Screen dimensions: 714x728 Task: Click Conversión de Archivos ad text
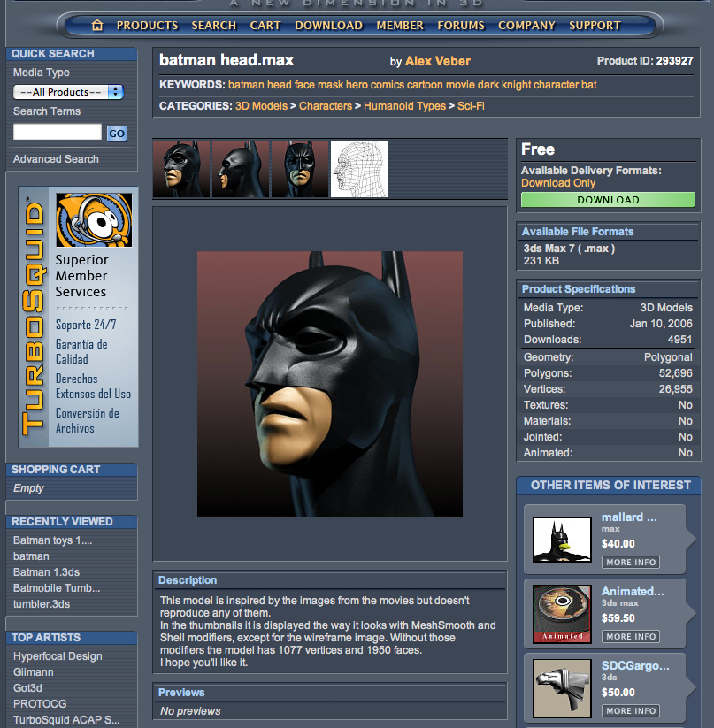tap(88, 421)
